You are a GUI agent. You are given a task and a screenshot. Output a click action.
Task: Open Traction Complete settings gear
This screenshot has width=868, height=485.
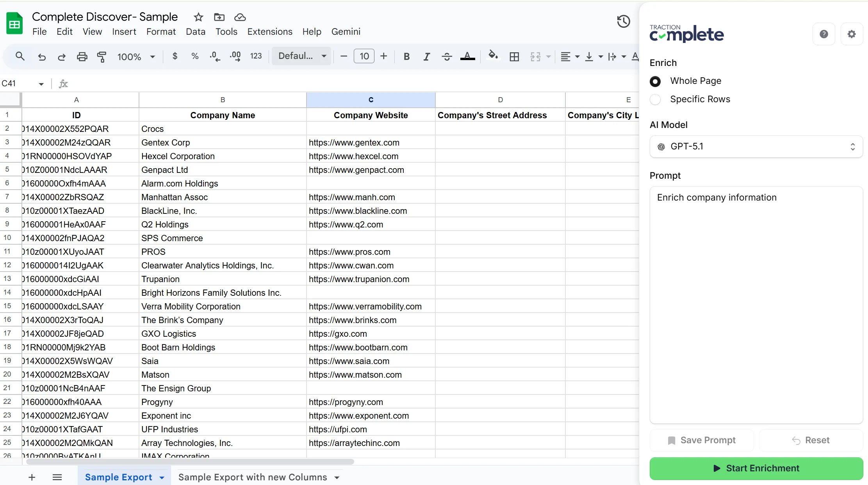851,34
